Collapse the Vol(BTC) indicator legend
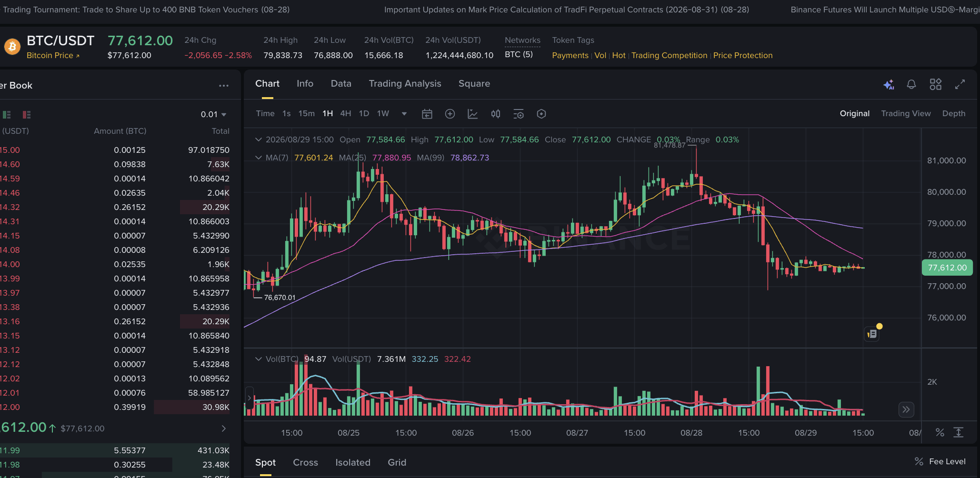This screenshot has height=478, width=980. click(x=258, y=359)
